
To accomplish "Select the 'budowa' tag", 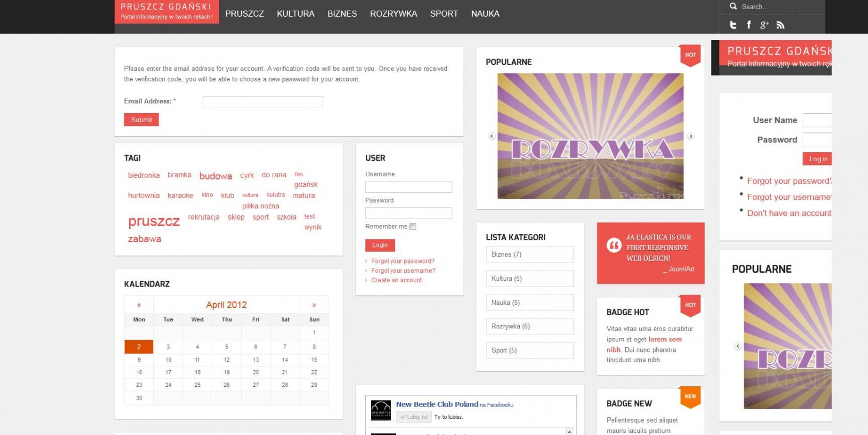I will click(216, 176).
